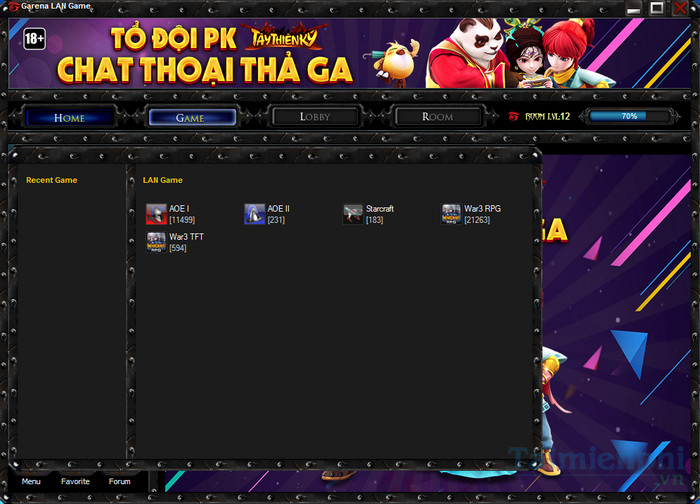Select the War3 TFT game icon

(x=156, y=242)
